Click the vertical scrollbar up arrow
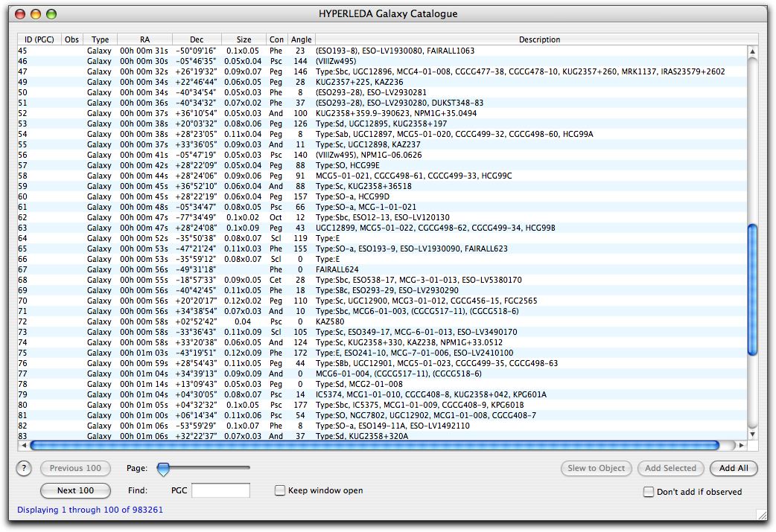This screenshot has height=532, width=776. pyautogui.click(x=751, y=51)
